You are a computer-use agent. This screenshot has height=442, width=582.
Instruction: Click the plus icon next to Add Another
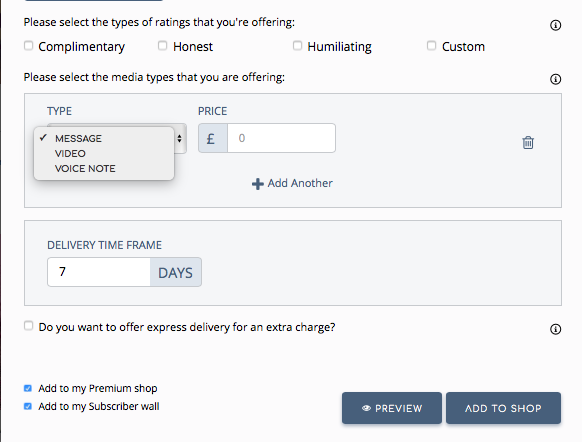(258, 184)
